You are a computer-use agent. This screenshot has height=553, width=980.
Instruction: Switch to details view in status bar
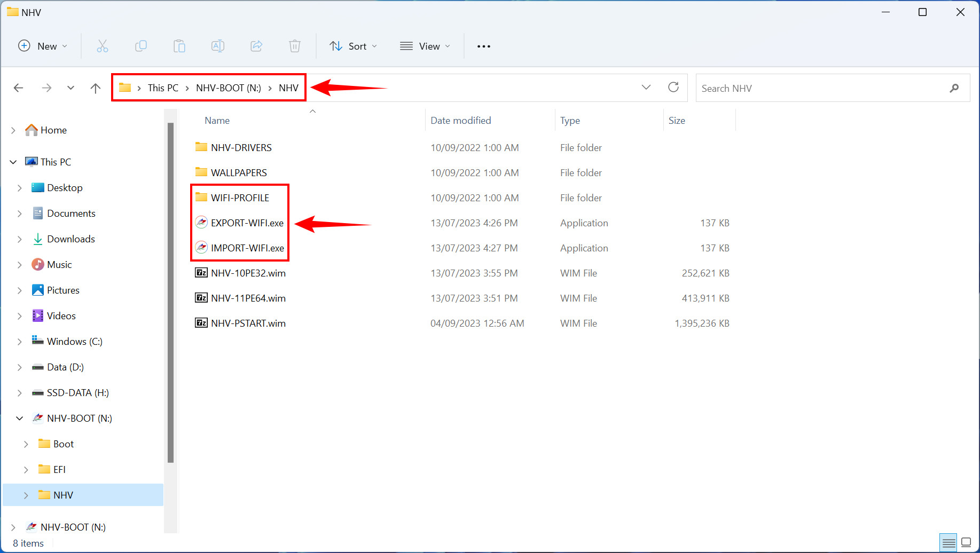949,543
